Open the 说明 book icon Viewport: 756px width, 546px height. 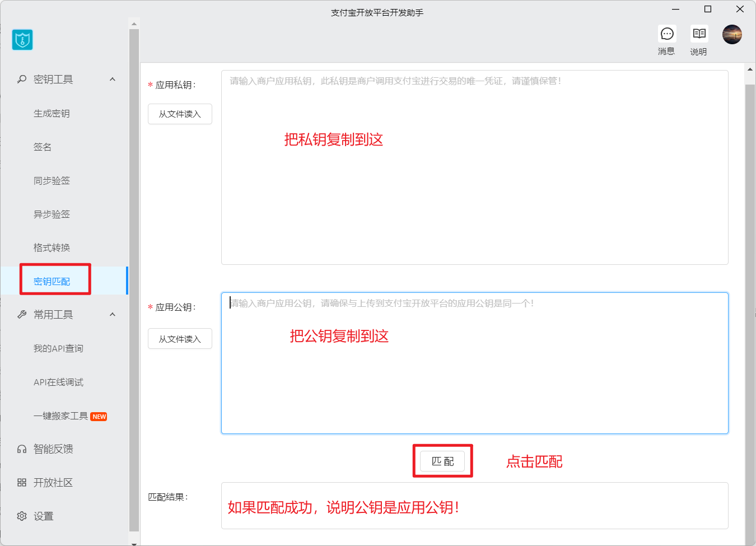tap(699, 34)
